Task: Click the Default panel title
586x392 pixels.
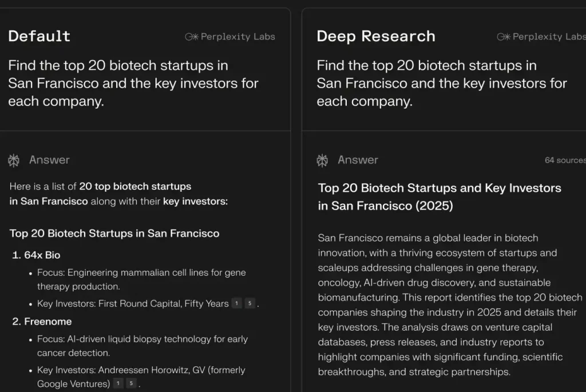Action: (x=39, y=36)
